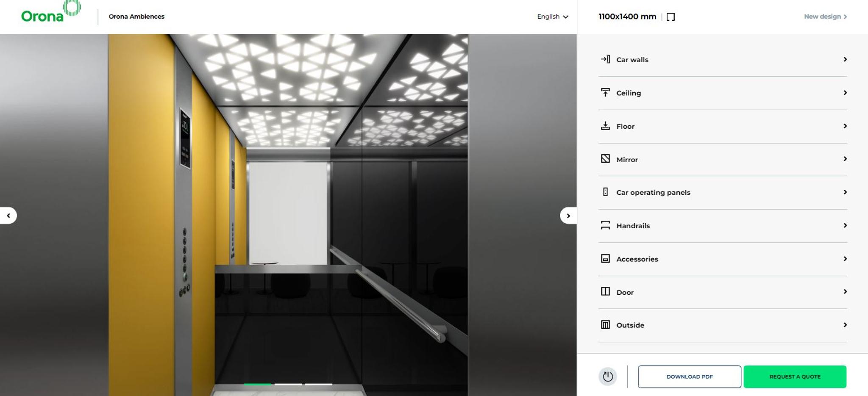Click the Outside icon

point(605,325)
